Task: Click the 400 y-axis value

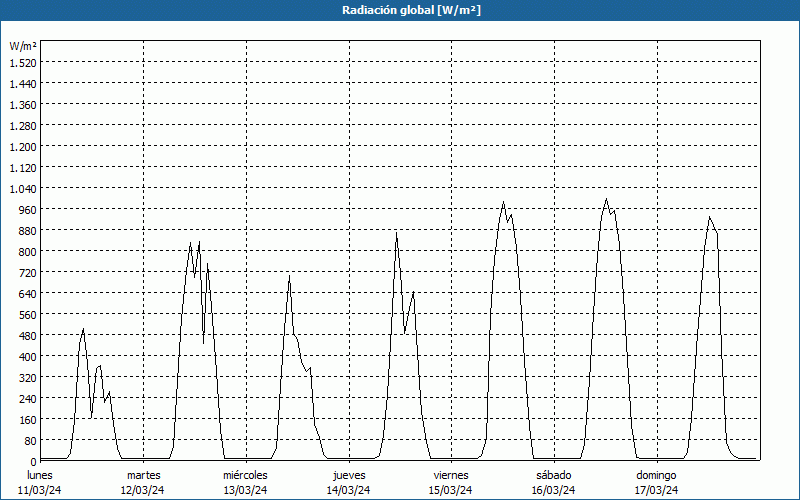Action: coord(29,356)
